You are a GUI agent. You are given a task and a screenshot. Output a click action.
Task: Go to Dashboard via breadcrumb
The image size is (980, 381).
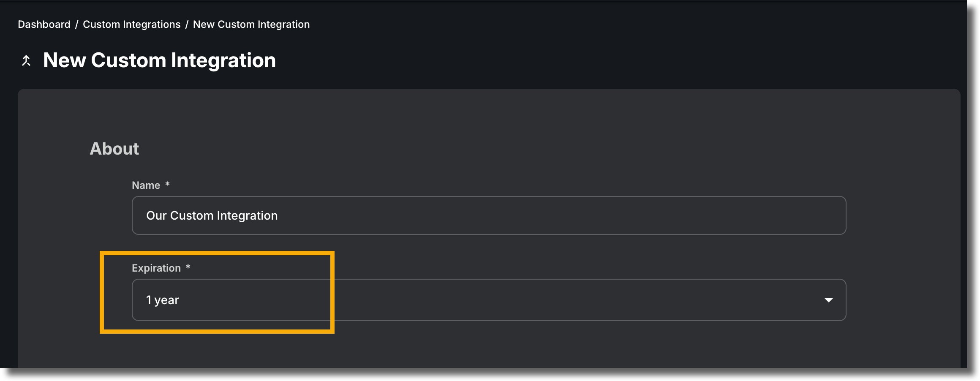point(44,24)
